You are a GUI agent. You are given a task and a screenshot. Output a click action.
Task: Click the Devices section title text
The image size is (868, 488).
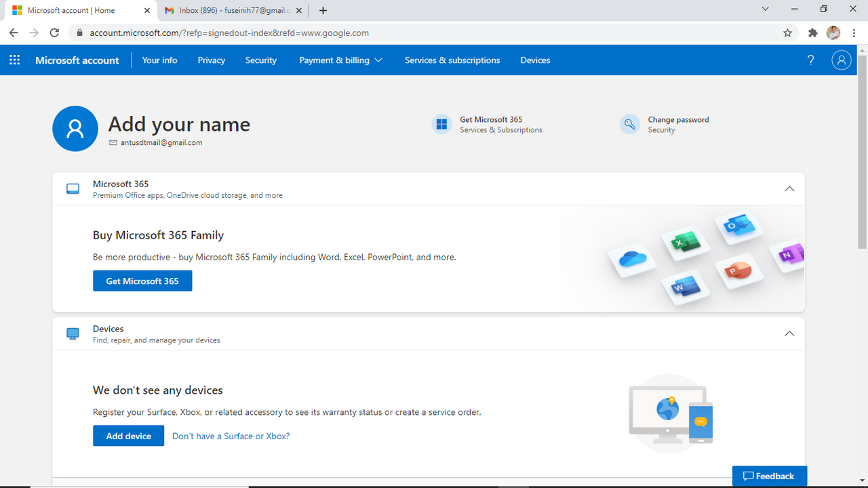pos(108,329)
